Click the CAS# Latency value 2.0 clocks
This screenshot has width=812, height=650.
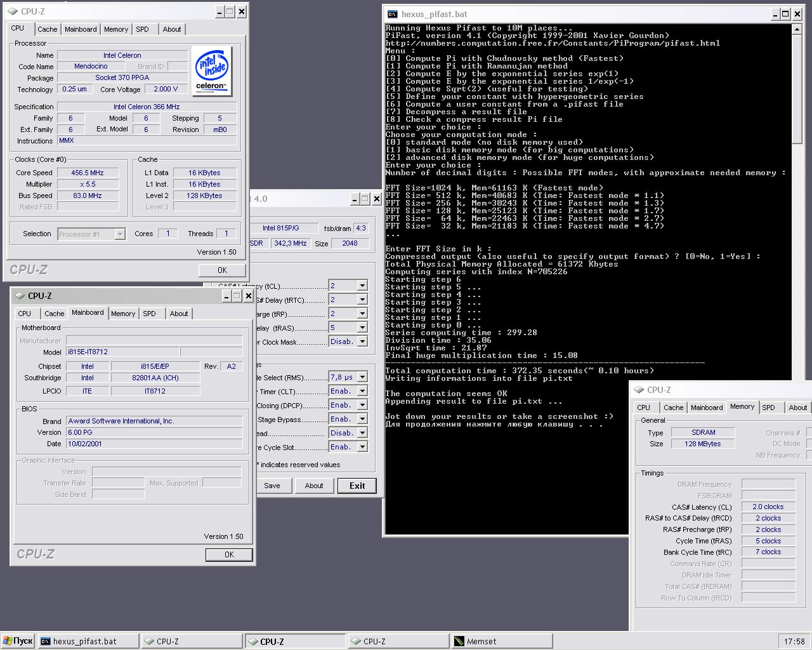click(768, 507)
